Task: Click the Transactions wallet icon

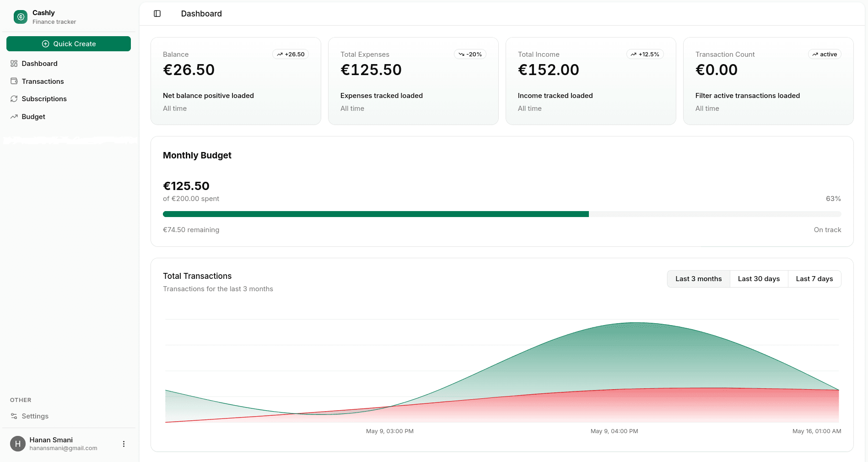Action: [x=14, y=81]
